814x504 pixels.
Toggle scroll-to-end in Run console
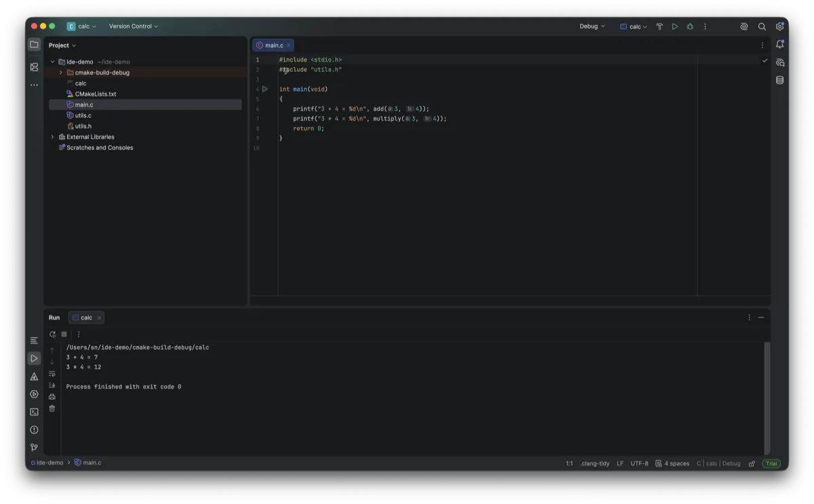52,385
